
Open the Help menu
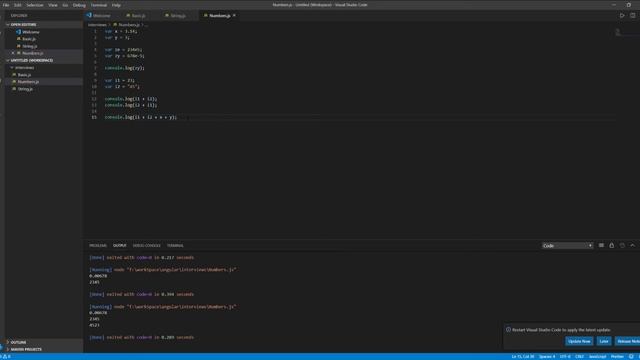(x=116, y=5)
